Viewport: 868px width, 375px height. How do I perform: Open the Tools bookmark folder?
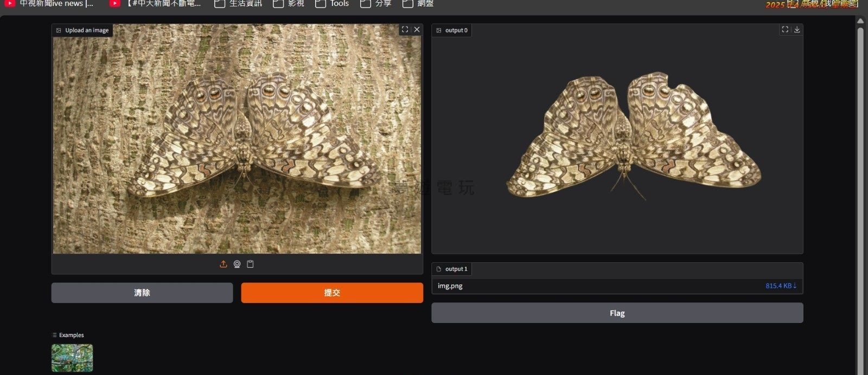(332, 4)
